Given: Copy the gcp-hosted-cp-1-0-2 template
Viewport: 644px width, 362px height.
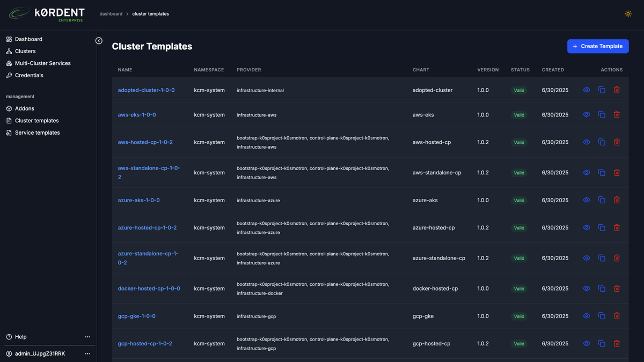Looking at the screenshot, I should point(602,343).
